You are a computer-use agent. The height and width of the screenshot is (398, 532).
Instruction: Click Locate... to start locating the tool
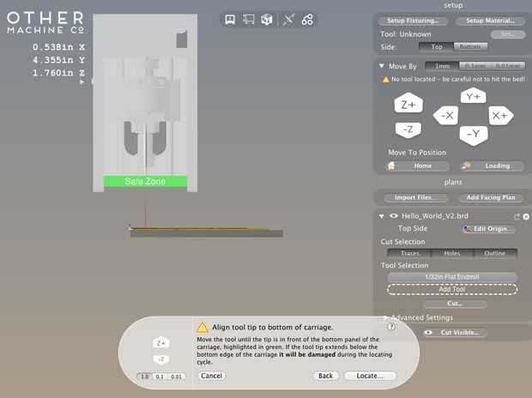point(370,376)
